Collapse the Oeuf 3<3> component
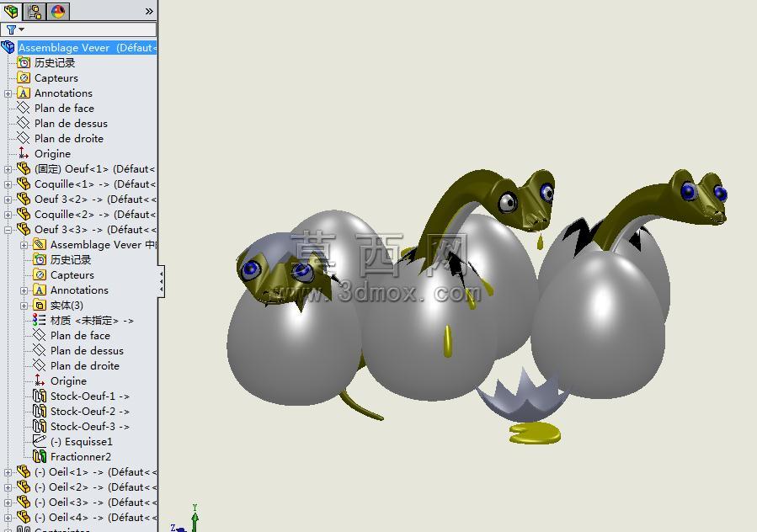This screenshot has width=757, height=532. tap(8, 231)
